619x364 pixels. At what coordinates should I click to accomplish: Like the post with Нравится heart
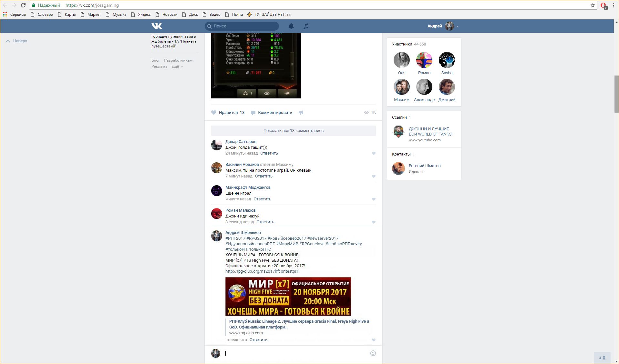[x=228, y=113]
